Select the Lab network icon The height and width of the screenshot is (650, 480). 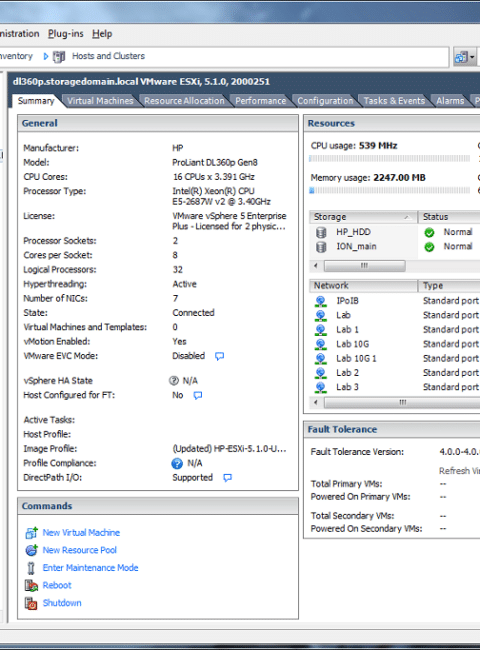320,316
